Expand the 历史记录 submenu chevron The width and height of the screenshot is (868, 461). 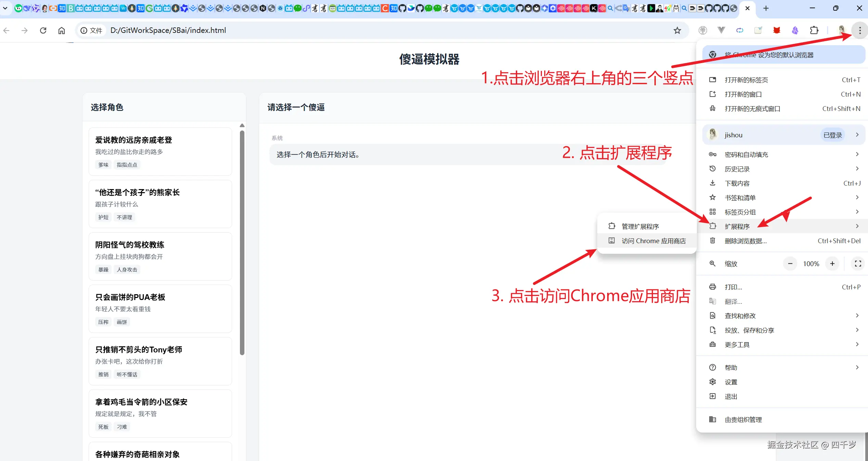(x=857, y=169)
